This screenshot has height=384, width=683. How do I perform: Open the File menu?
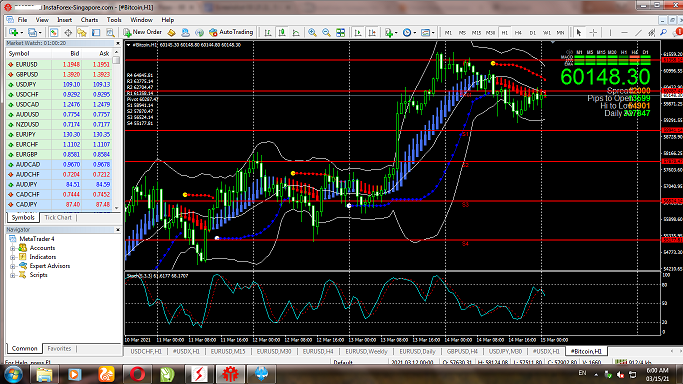coord(22,20)
